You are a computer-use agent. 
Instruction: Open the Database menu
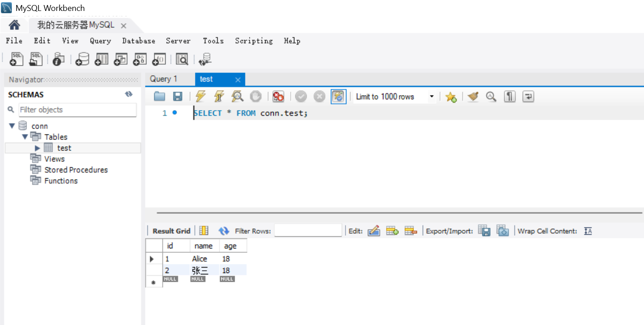(x=139, y=41)
